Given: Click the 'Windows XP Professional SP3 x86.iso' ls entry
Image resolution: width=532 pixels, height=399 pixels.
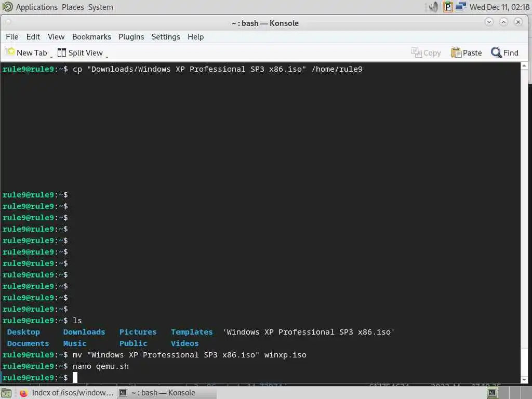Looking at the screenshot, I should 309,332.
